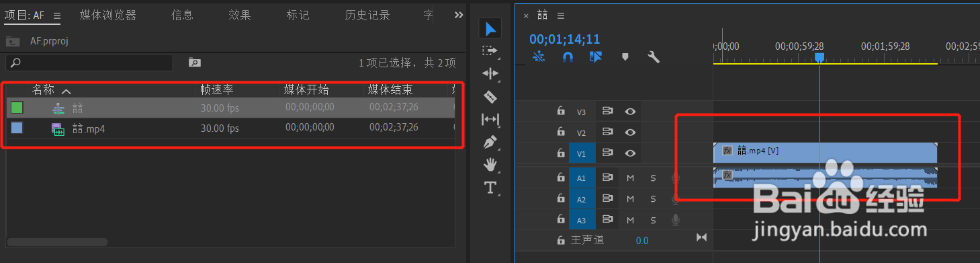980x263 pixels.
Task: Select the Pen tool
Action: click(490, 142)
